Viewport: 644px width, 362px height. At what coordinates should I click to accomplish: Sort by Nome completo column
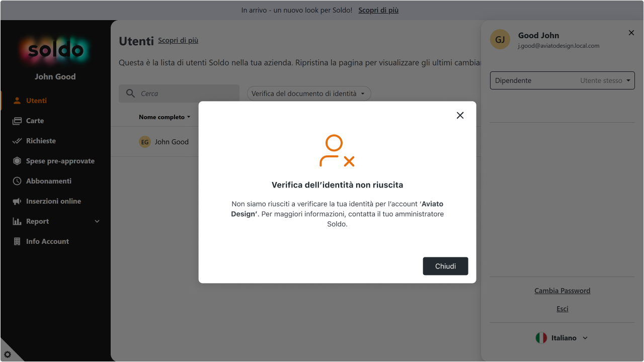pos(165,117)
